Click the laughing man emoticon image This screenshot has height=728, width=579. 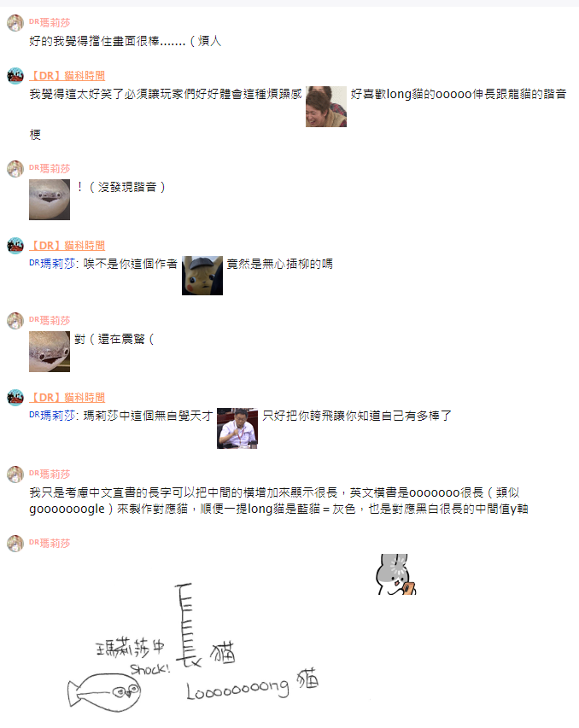click(x=326, y=107)
